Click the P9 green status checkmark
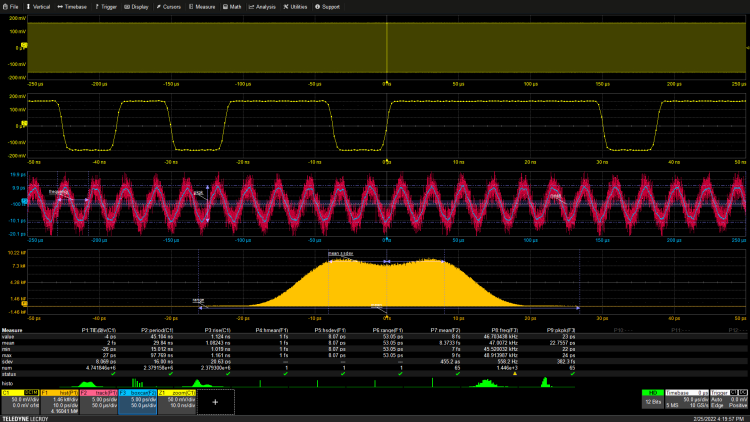The width and height of the screenshot is (750, 422). click(573, 374)
